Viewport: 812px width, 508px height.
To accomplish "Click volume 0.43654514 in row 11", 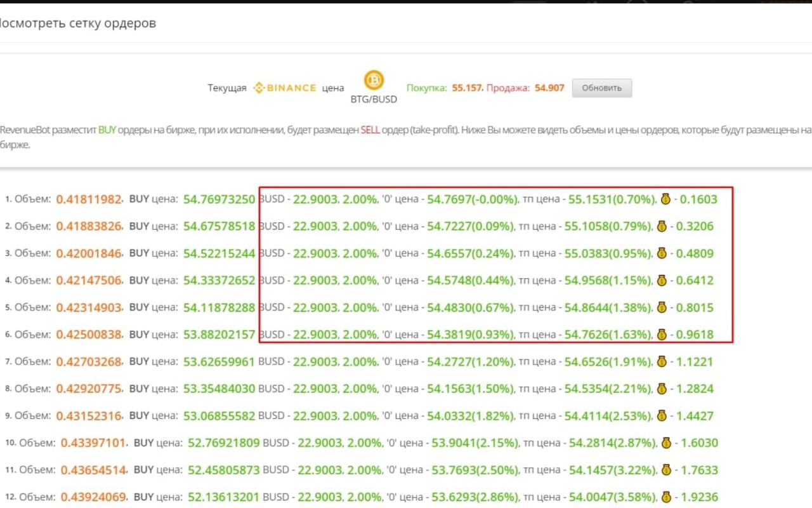I will [94, 469].
